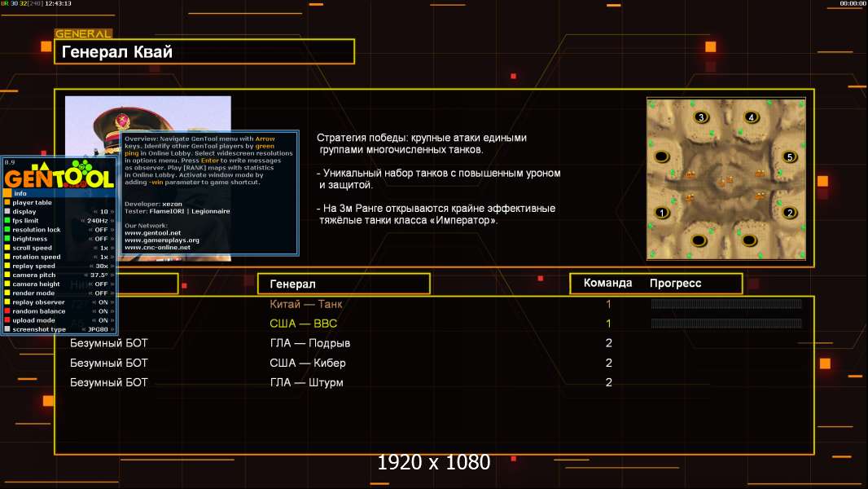Click the GenTool logo in the menu

(59, 175)
